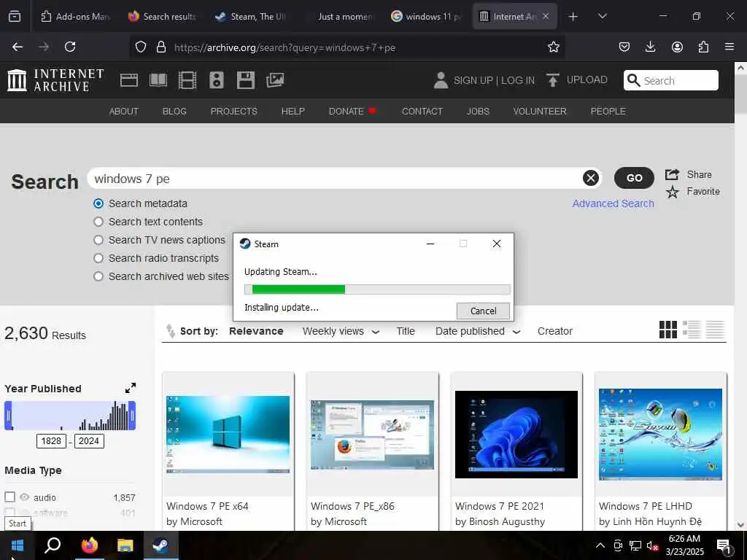This screenshot has height=560, width=747.
Task: Open the Internet Archive video film icon
Action: (187, 80)
